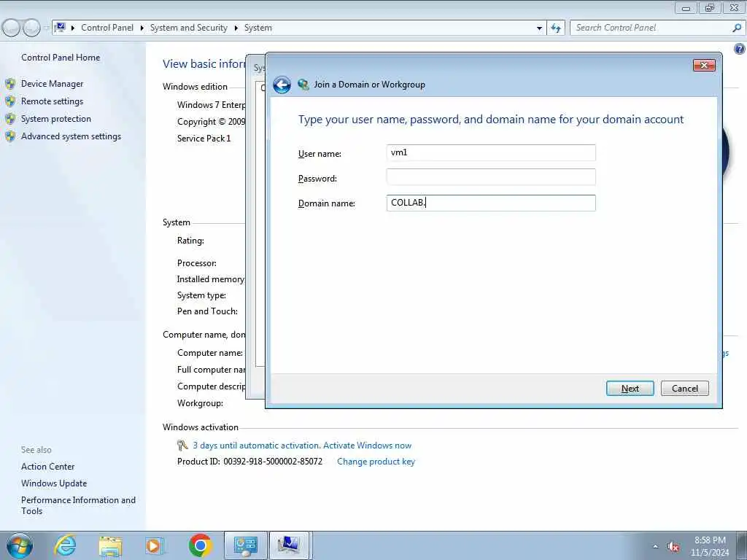The width and height of the screenshot is (747, 560).
Task: Expand arrow after System and Security breadcrumb
Action: [236, 28]
